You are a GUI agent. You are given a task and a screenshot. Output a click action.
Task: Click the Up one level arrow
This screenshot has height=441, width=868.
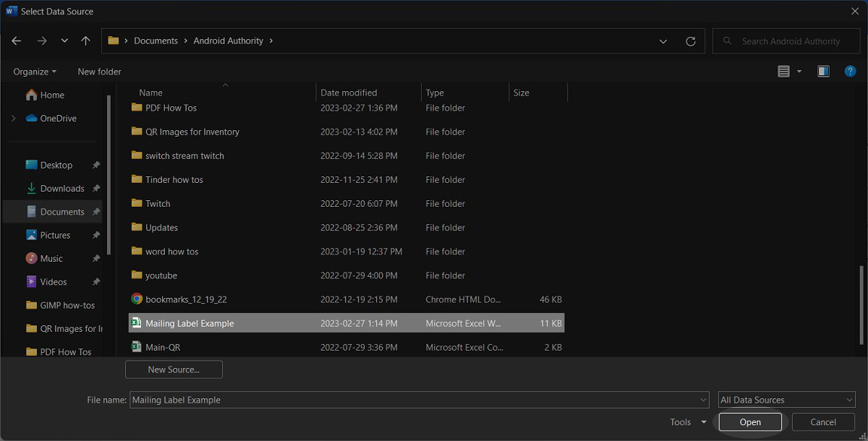85,41
